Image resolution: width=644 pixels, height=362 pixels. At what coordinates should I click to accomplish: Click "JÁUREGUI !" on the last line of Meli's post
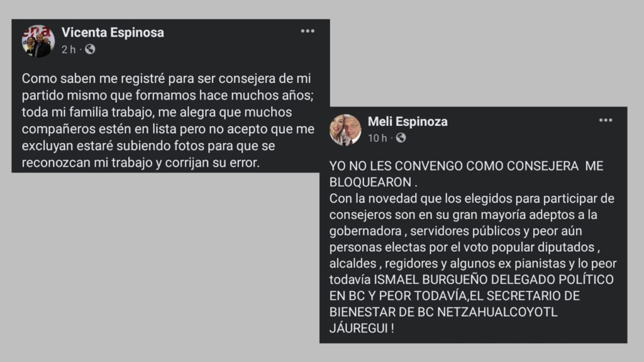[x=362, y=329]
